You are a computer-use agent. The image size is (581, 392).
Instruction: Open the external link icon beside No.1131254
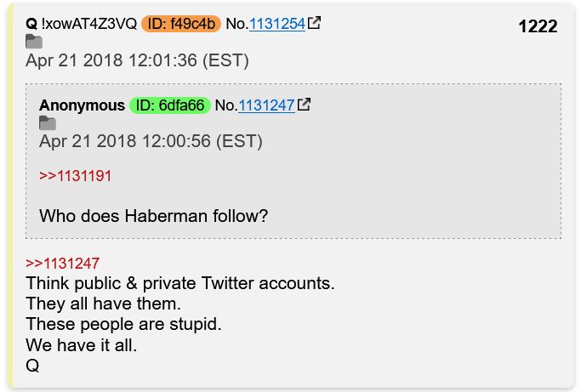pos(314,23)
